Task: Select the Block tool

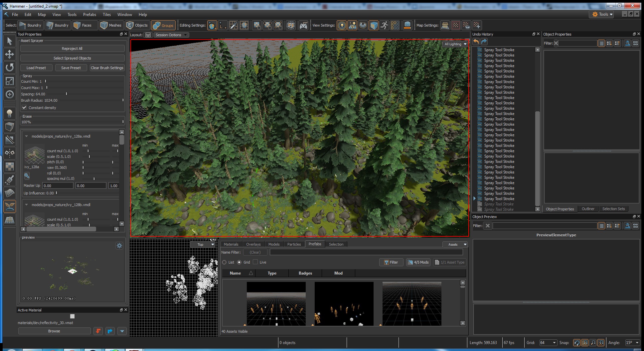Action: [10, 127]
